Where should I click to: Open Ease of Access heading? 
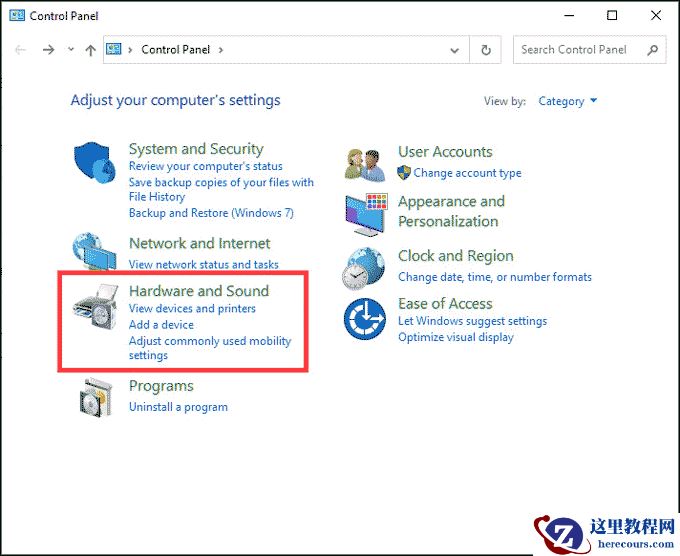click(445, 304)
